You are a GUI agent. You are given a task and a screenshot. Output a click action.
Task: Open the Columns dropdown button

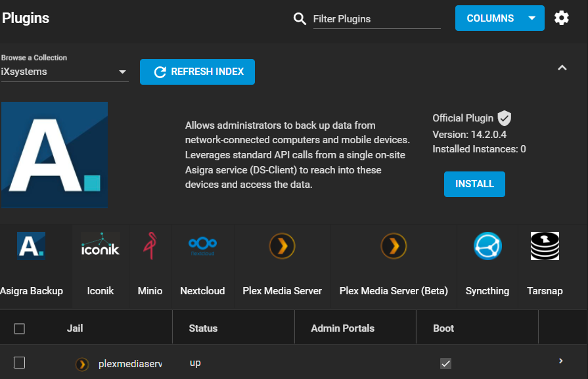(x=499, y=18)
